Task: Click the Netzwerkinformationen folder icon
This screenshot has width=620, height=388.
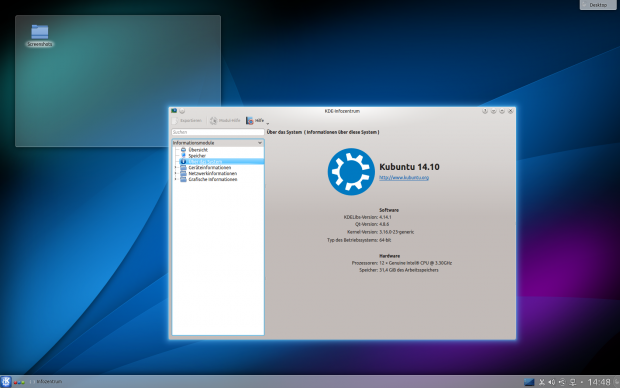Action: pyautogui.click(x=183, y=174)
